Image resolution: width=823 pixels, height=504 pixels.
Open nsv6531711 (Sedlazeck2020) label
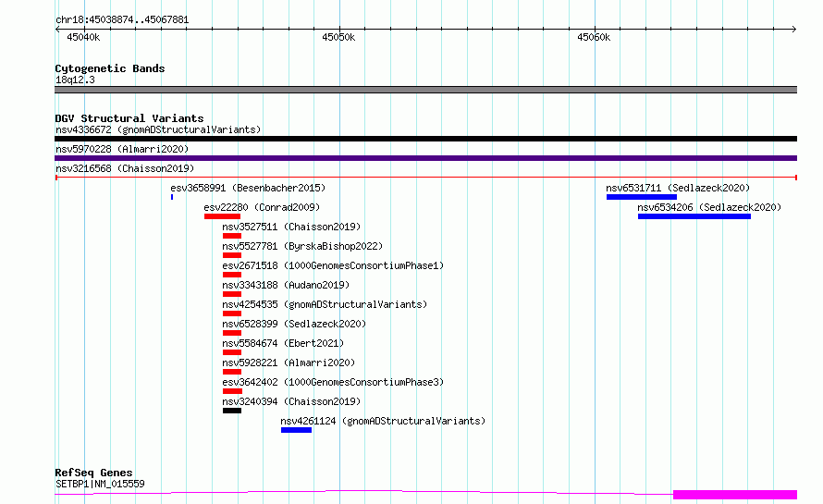(678, 188)
